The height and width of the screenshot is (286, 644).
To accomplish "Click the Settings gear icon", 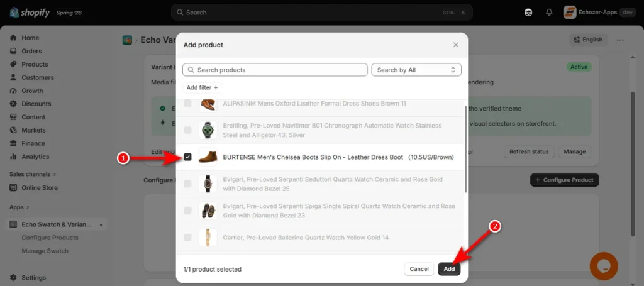I will (13, 277).
